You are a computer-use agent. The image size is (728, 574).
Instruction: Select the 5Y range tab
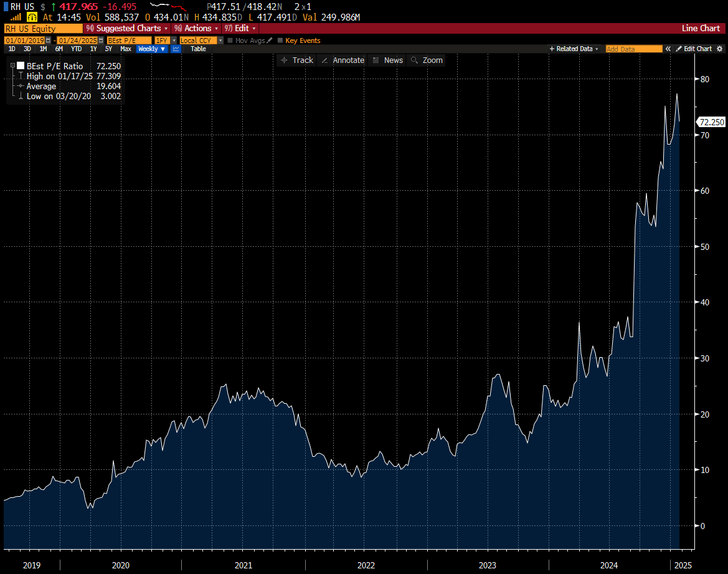coord(108,49)
